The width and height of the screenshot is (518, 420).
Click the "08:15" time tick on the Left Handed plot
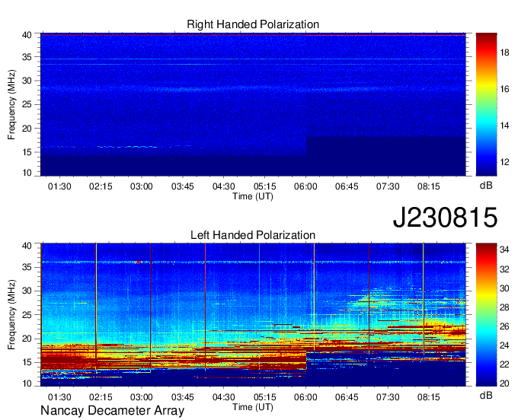pos(428,397)
